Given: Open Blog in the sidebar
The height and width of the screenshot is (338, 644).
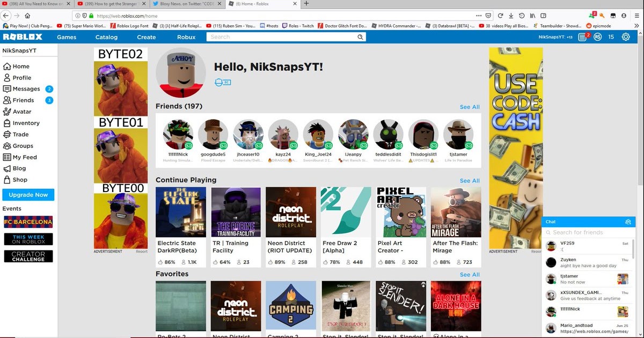Looking at the screenshot, I should coord(14,168).
